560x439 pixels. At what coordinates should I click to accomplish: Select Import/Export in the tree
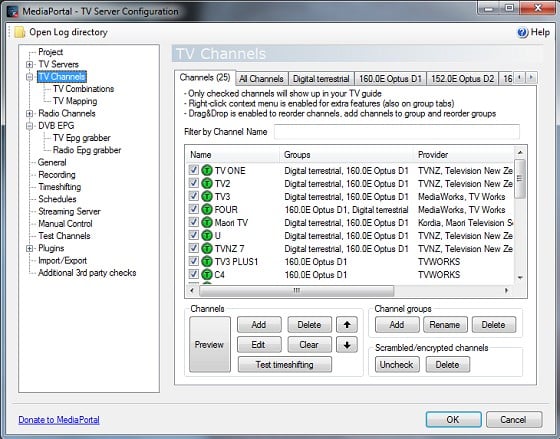click(62, 260)
